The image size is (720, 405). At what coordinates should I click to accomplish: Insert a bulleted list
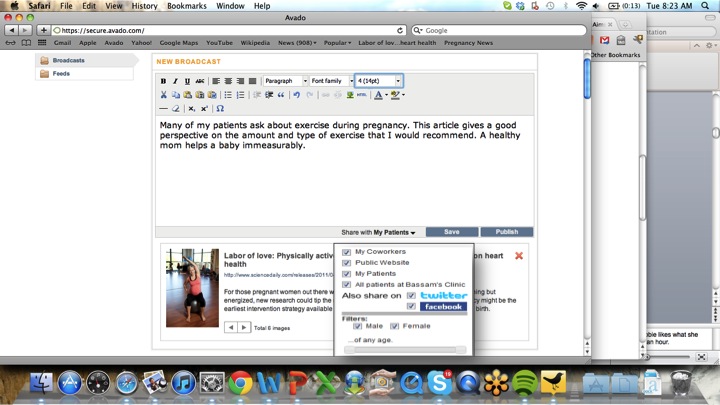click(228, 95)
